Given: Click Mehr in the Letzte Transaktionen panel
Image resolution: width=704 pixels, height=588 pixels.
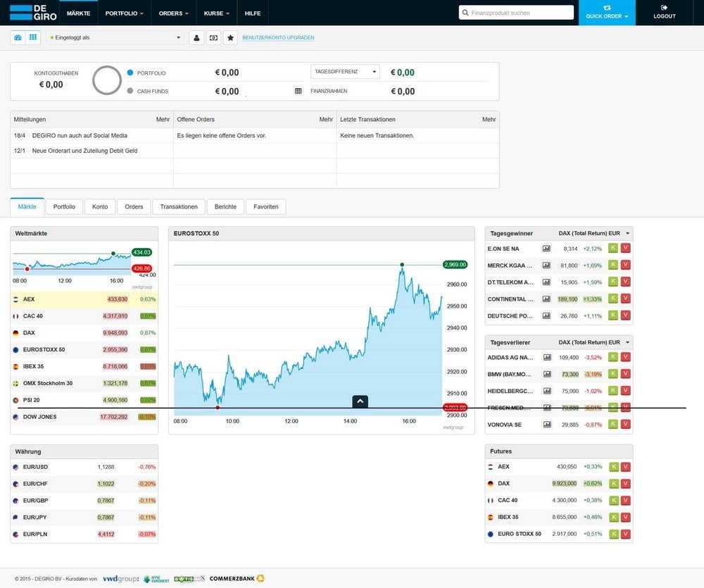Looking at the screenshot, I should pyautogui.click(x=489, y=120).
